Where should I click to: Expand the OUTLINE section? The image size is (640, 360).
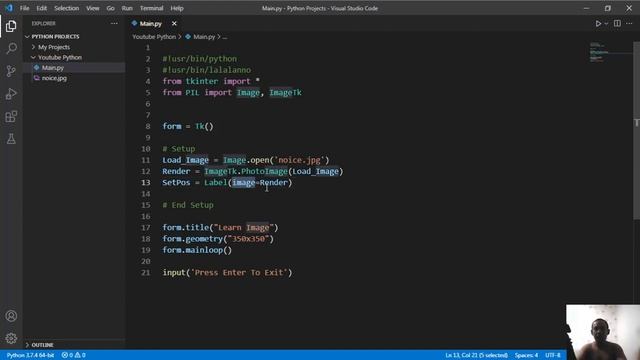tap(73, 345)
